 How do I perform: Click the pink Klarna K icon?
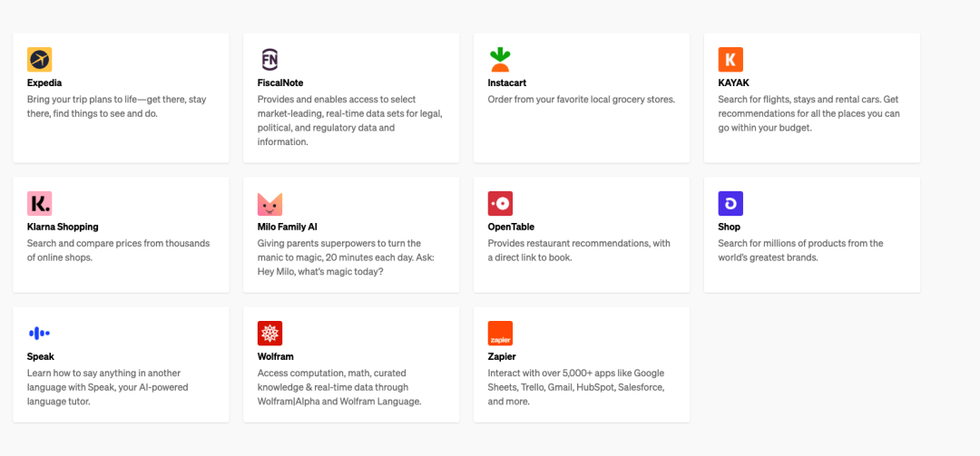pyautogui.click(x=40, y=203)
